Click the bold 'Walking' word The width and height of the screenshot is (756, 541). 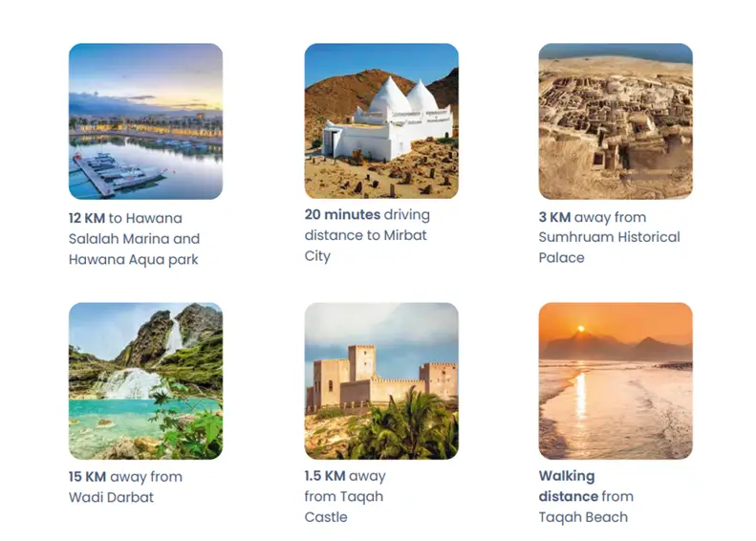click(567, 476)
